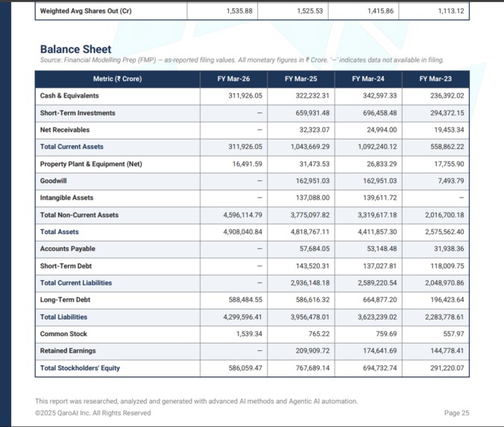
Task: Click Retained Earnings value 209,909.72
Action: [x=312, y=351]
